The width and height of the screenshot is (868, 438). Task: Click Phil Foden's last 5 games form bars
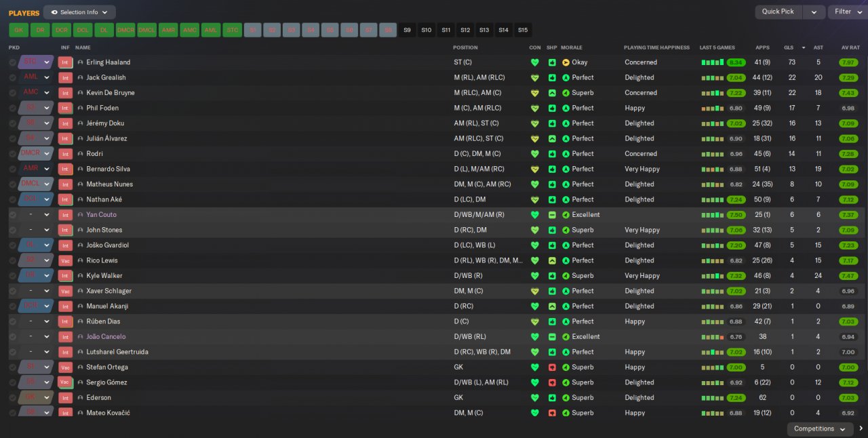click(713, 108)
